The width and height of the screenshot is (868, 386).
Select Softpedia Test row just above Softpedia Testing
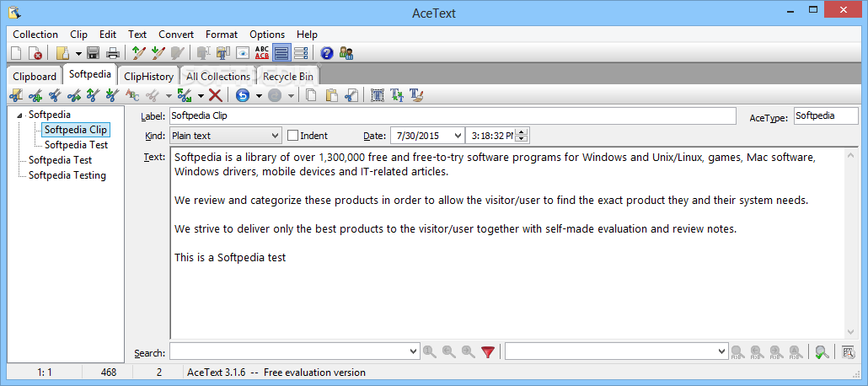(x=60, y=160)
